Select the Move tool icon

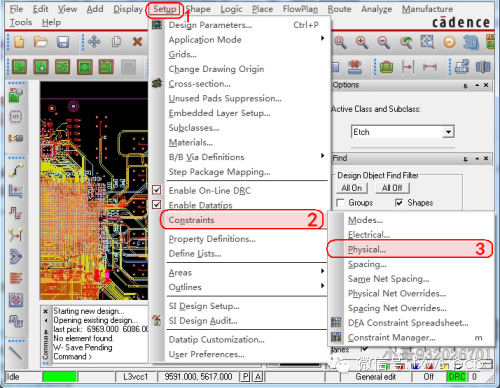(94, 42)
